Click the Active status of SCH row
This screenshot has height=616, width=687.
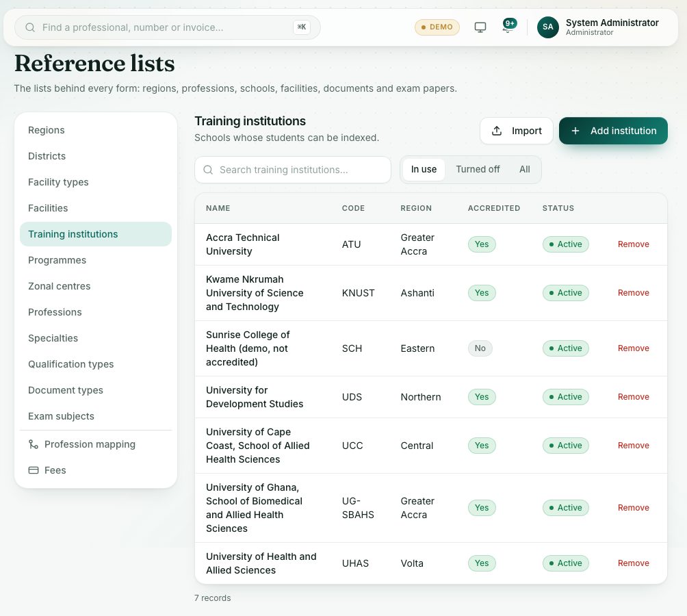(565, 348)
